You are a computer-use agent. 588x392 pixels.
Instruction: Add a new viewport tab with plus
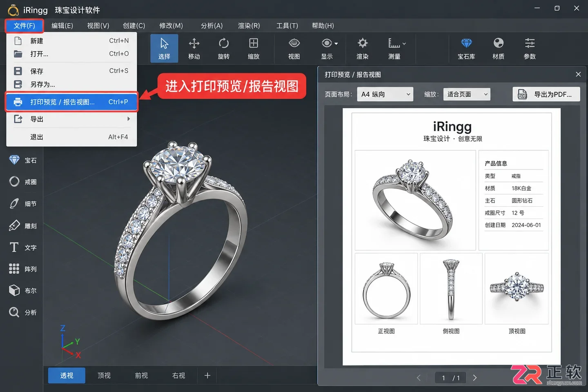pos(207,375)
